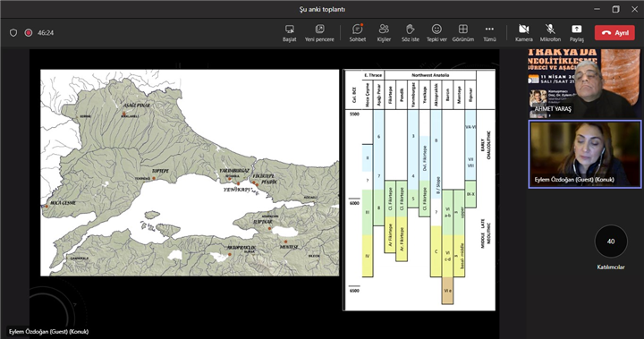Image resolution: width=644 pixels, height=339 pixels.
Task: Select Eylem Özdoğan video tile
Action: pyautogui.click(x=585, y=154)
